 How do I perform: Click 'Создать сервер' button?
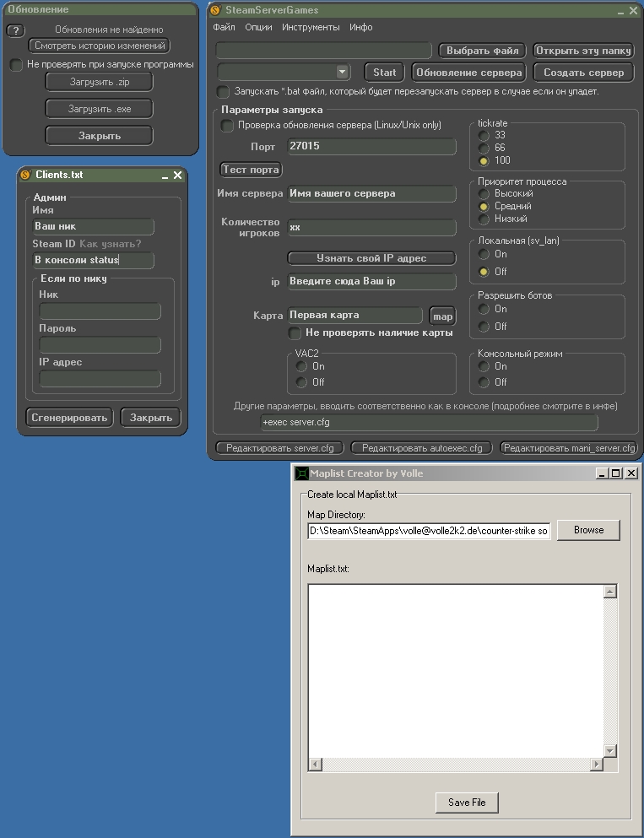(x=583, y=72)
